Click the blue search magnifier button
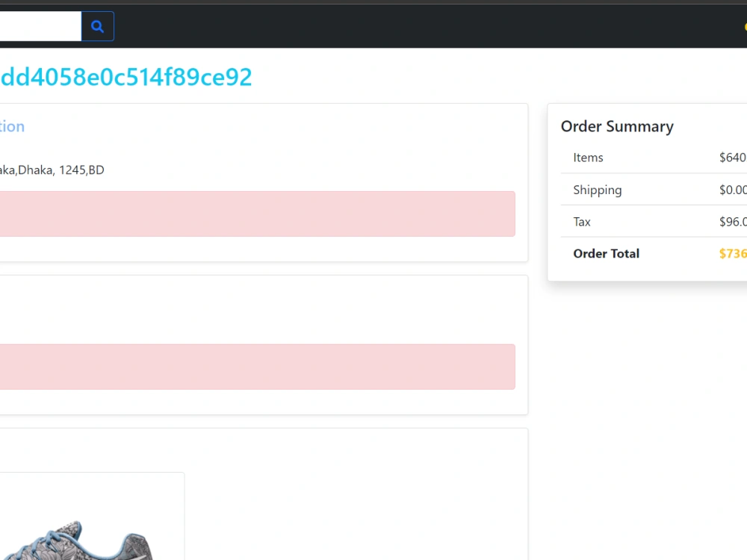 (x=98, y=26)
